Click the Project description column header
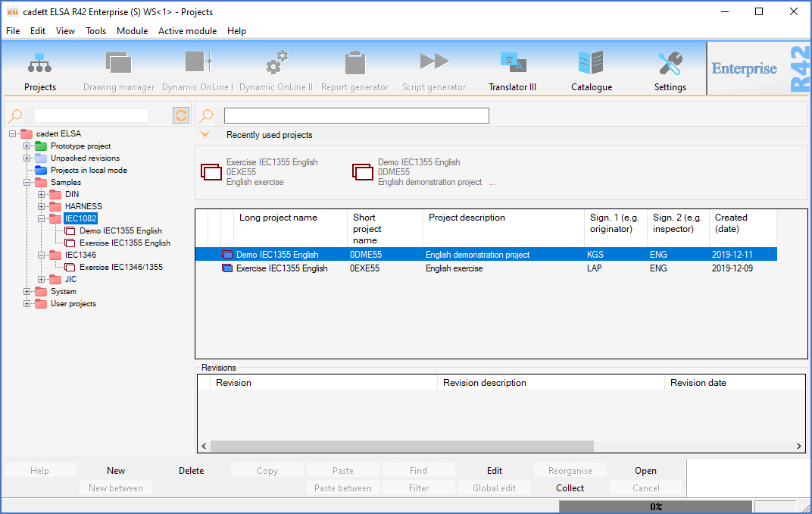This screenshot has height=514, width=812. click(x=504, y=228)
